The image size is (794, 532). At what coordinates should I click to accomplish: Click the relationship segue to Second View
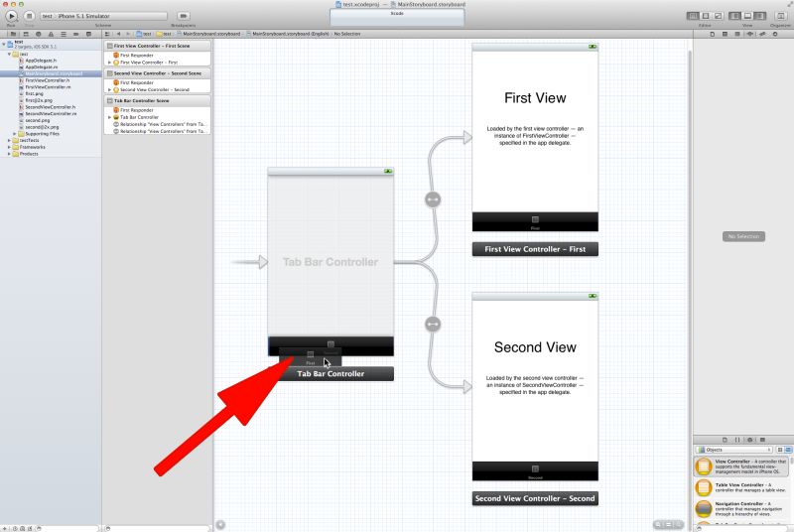click(x=433, y=324)
